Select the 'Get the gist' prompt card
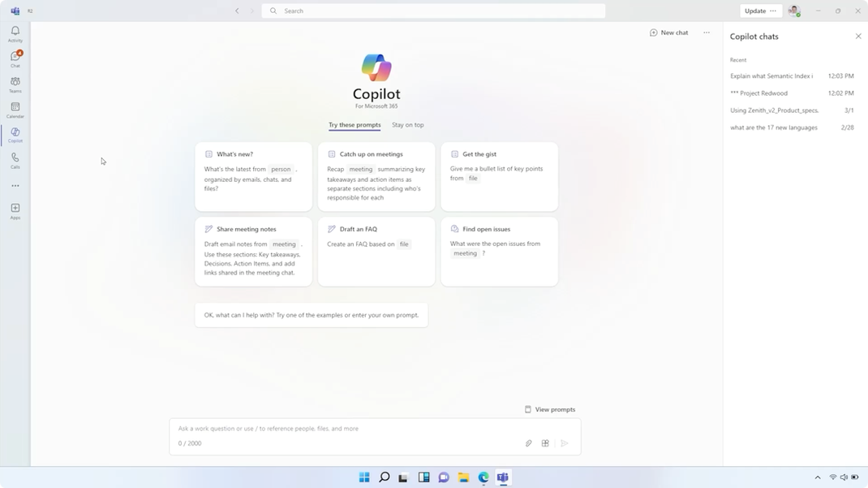Image resolution: width=868 pixels, height=488 pixels. point(500,177)
